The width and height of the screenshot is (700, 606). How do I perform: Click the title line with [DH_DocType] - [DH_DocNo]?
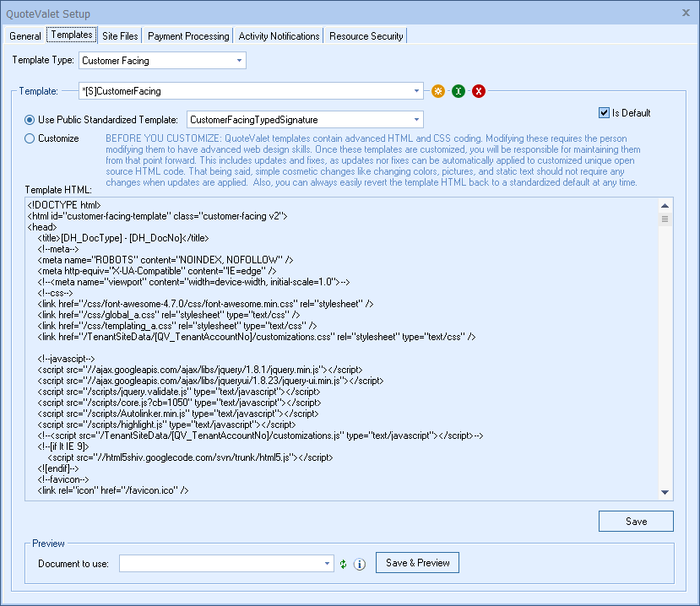tap(123, 238)
